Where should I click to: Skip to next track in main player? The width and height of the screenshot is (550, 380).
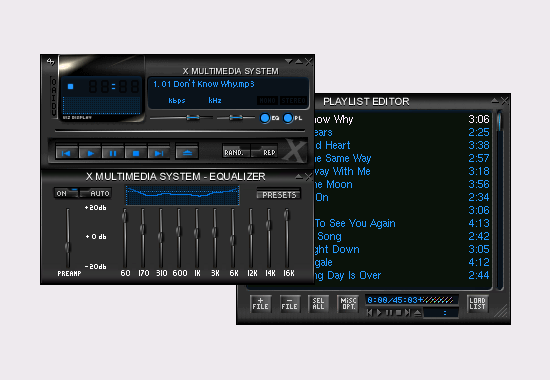159,153
